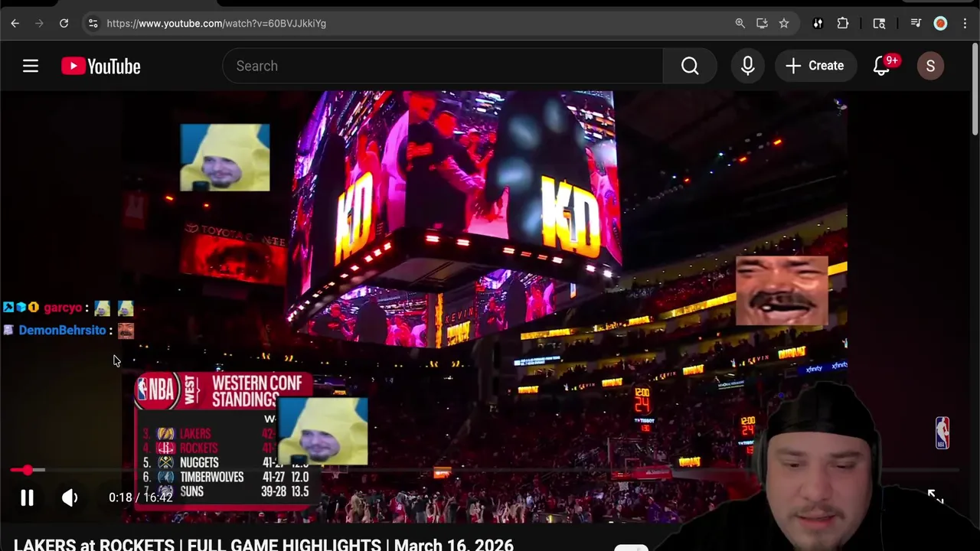Click the banana-costume emote at top left
This screenshot has height=551, width=980.
[x=225, y=158]
